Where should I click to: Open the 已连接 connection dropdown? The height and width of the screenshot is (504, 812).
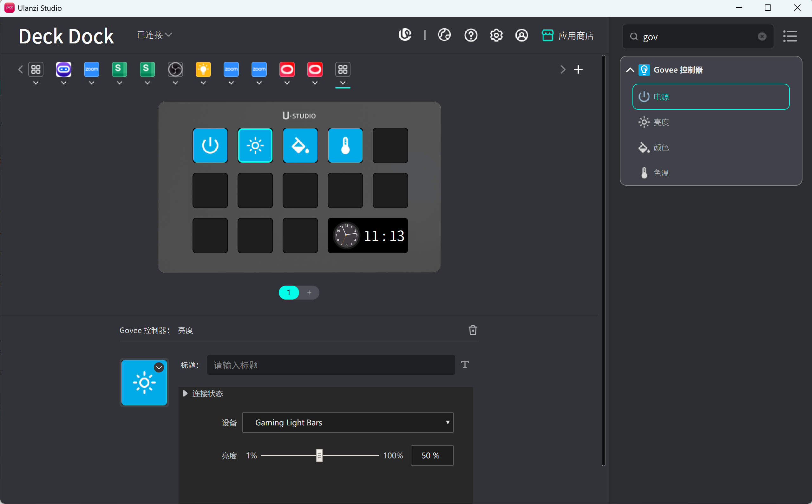(x=154, y=35)
